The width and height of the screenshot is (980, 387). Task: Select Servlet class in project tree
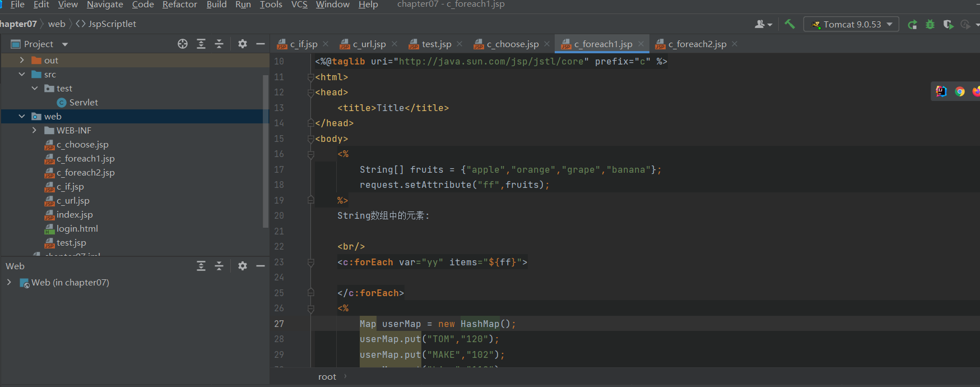tap(83, 102)
